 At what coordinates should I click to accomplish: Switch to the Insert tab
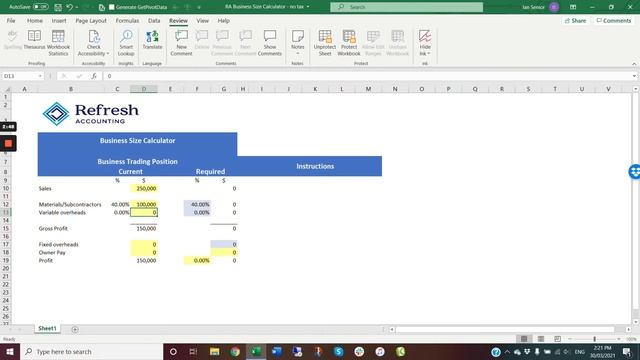[x=59, y=20]
